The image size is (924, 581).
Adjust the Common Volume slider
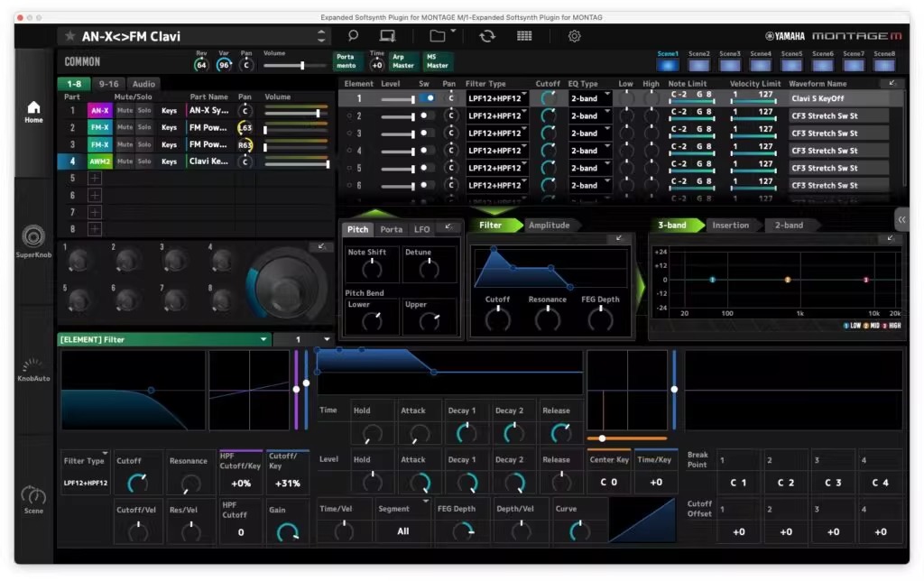[x=293, y=65]
